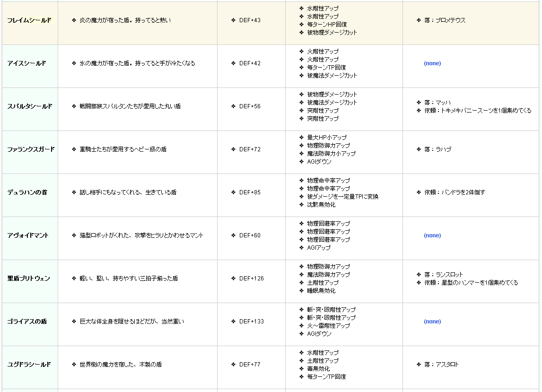
Task: Select the 聖盾プリトウェン item name
Action: point(28,279)
